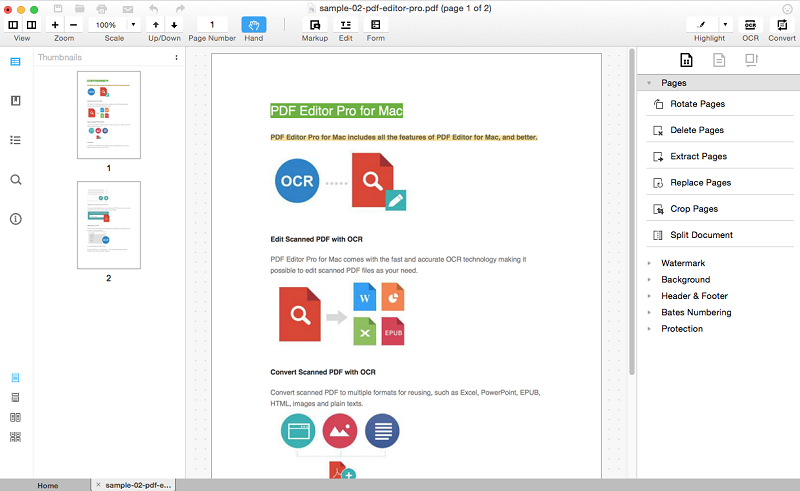
Task: Click Rotate Pages
Action: pyautogui.click(x=719, y=104)
